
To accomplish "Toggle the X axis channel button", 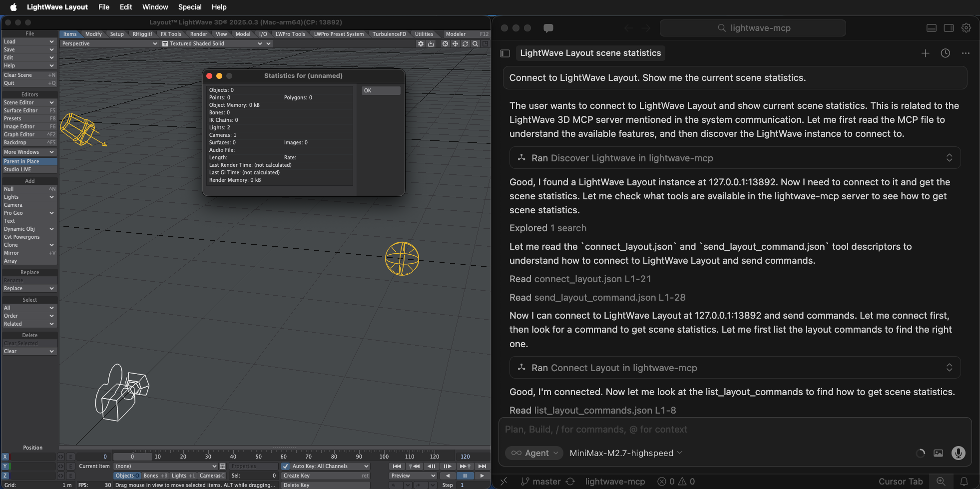I will coord(5,457).
